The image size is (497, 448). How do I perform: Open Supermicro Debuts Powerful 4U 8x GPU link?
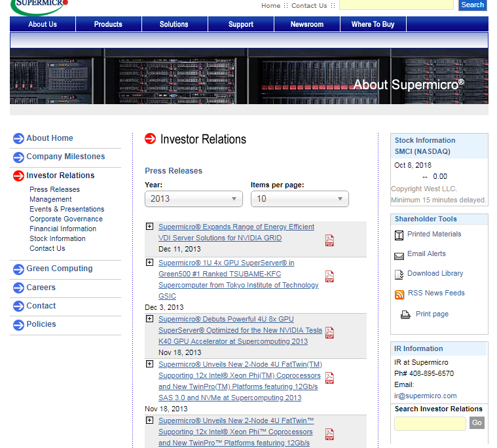click(240, 330)
